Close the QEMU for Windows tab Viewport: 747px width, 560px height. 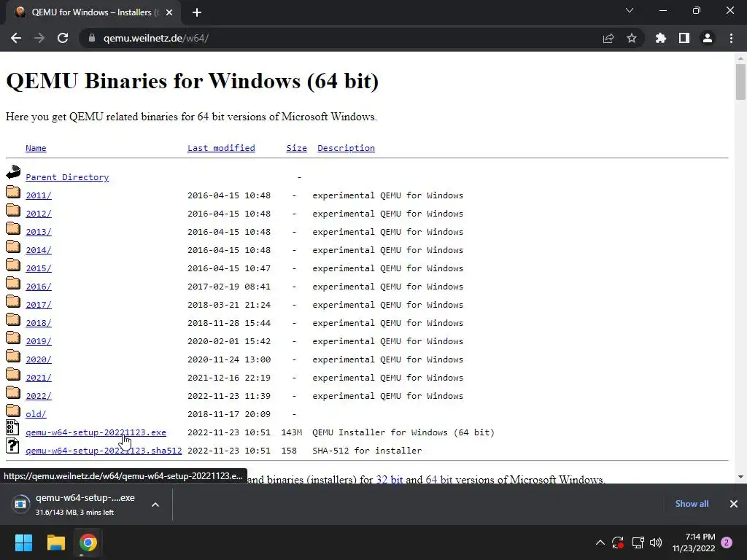[169, 12]
